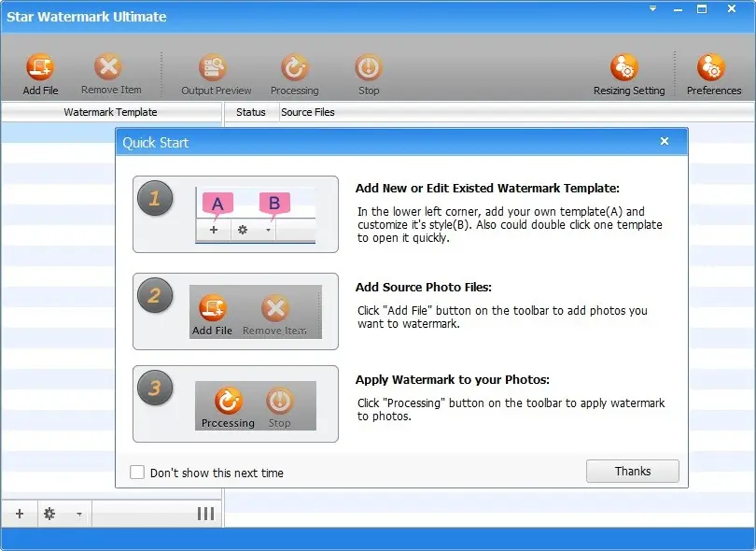Open Preferences
This screenshot has height=551, width=756.
tap(714, 75)
